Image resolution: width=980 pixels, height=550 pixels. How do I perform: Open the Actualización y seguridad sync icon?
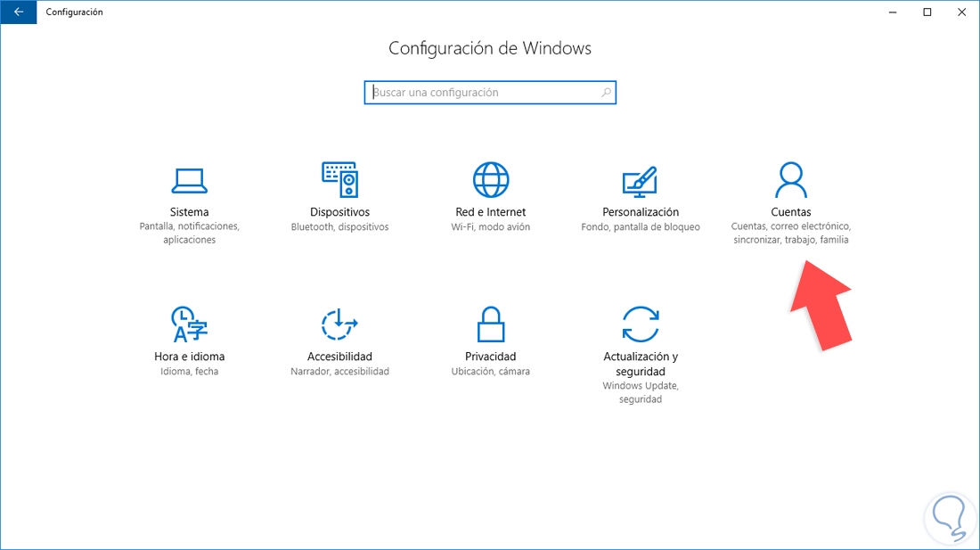click(641, 324)
